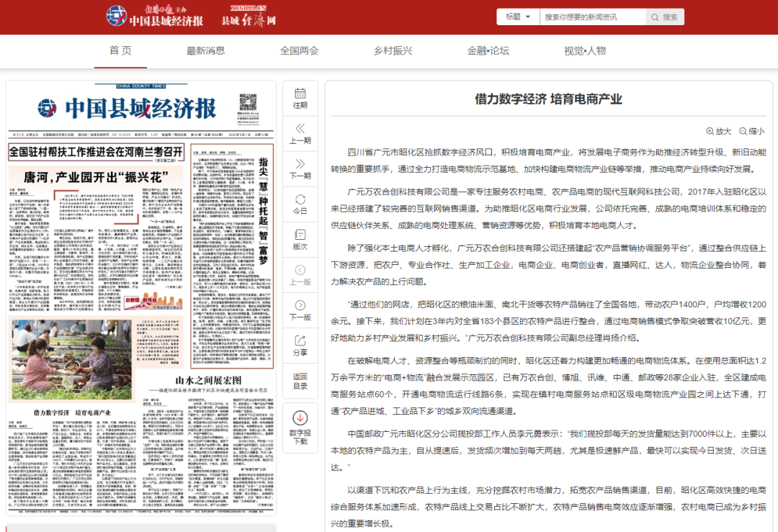Open the 版次 page list

pos(300,240)
